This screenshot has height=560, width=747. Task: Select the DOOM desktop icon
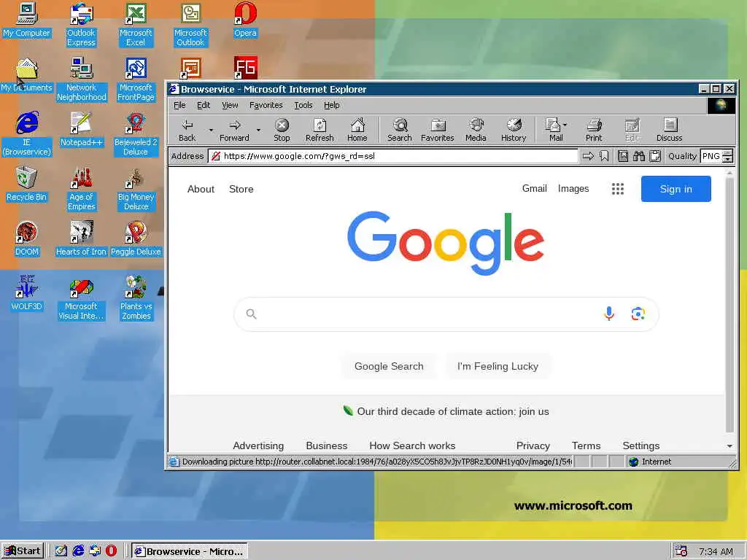tap(27, 238)
